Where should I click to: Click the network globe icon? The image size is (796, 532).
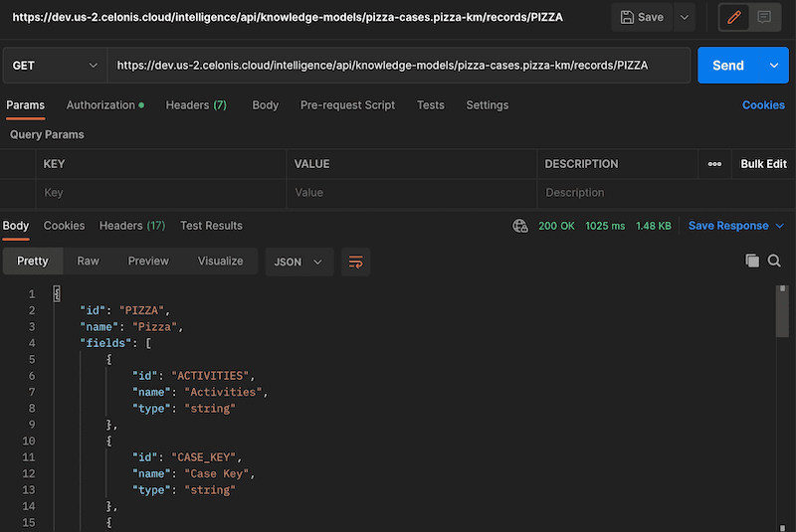pos(519,226)
